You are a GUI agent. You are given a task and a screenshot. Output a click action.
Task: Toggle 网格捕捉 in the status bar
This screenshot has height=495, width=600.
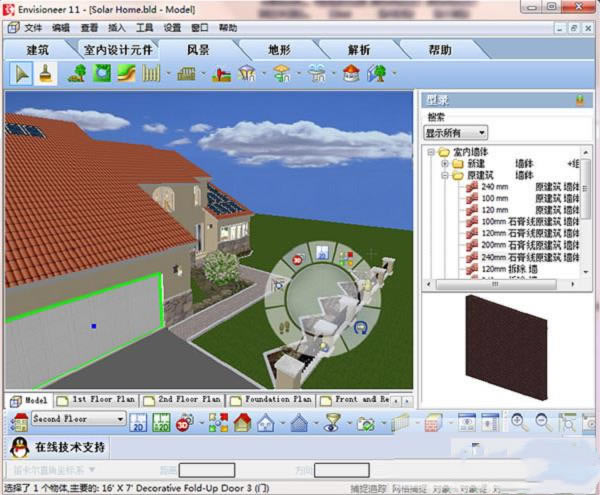click(410, 488)
